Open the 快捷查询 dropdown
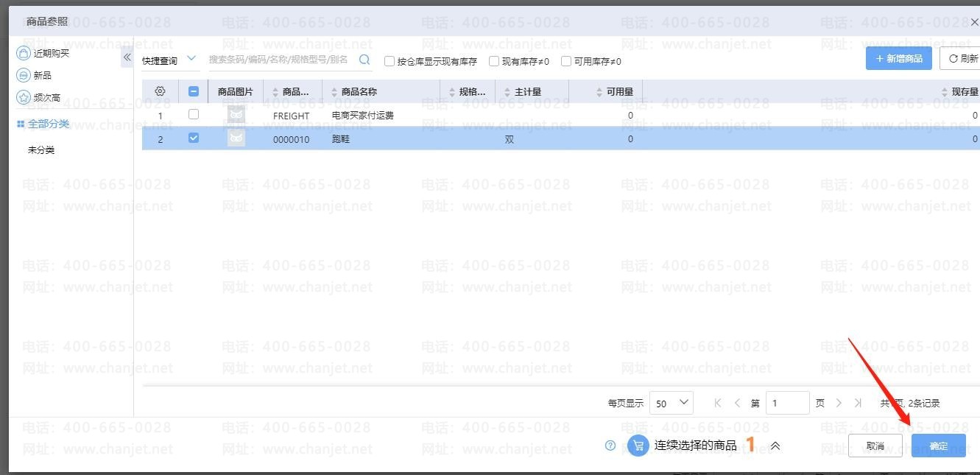Screen dimensions: 980x475 pos(169,60)
